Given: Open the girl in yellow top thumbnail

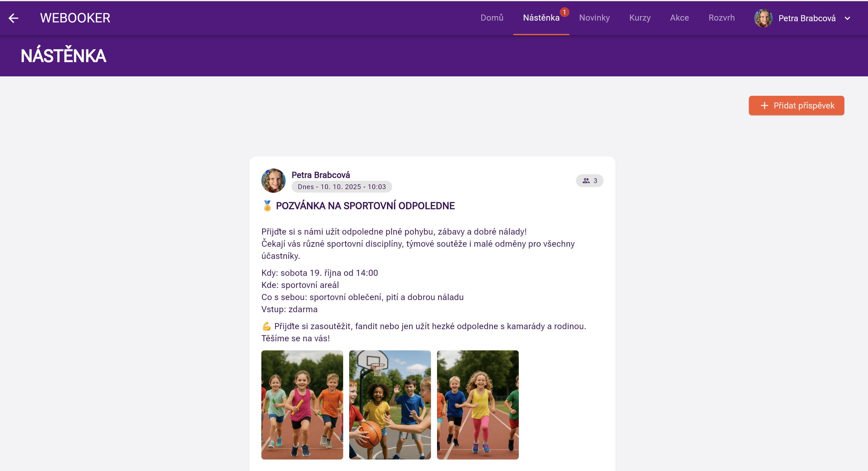Looking at the screenshot, I should pos(478,405).
